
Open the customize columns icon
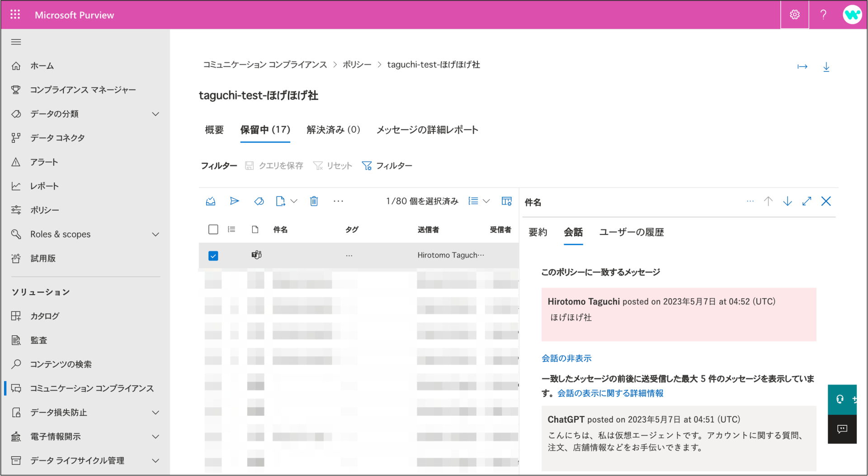click(506, 201)
